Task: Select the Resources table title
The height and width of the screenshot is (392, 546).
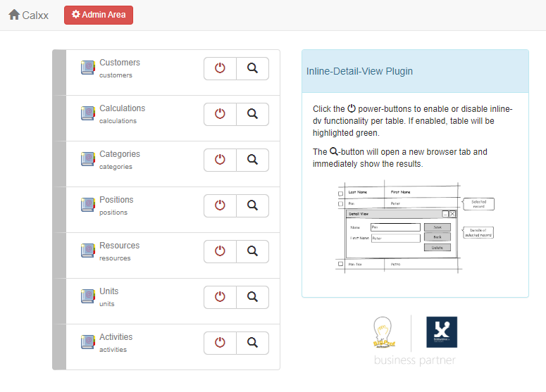Action: (120, 246)
